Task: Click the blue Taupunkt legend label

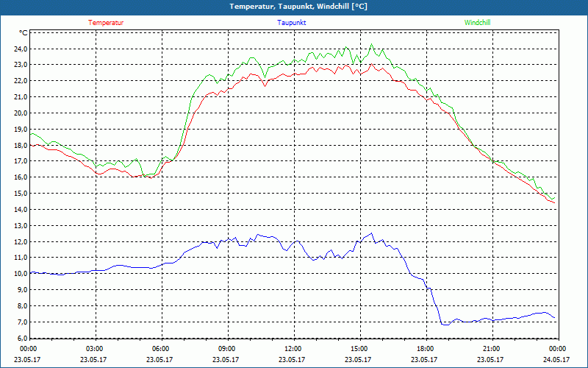Action: pos(292,23)
